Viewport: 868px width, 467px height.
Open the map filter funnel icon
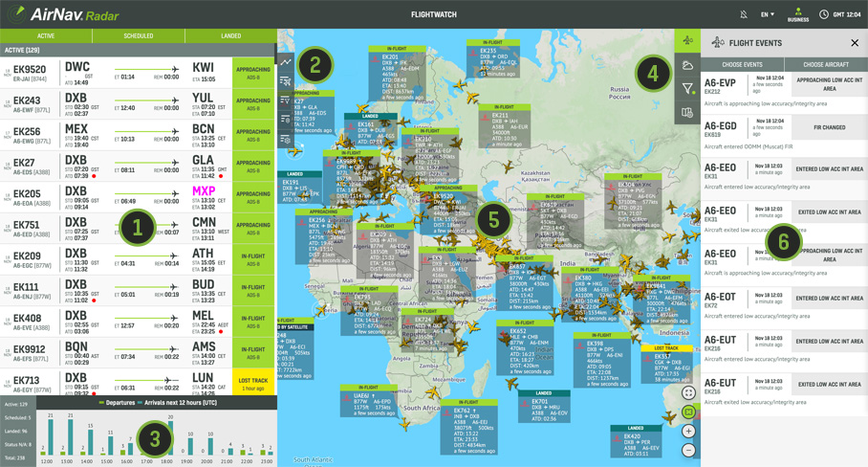[687, 89]
